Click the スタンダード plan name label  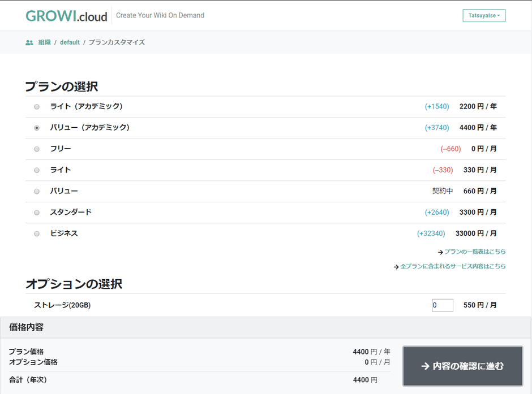tap(71, 212)
